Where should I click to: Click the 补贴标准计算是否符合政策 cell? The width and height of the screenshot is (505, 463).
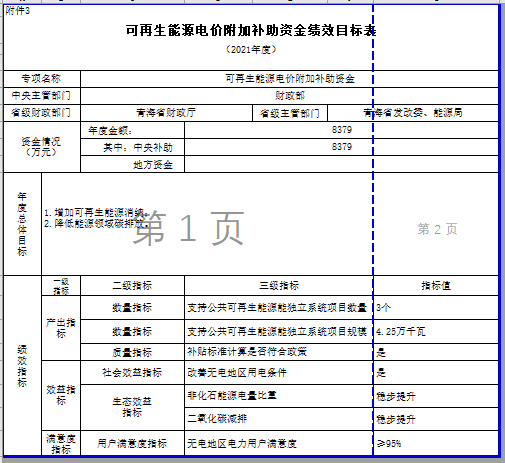(x=279, y=352)
